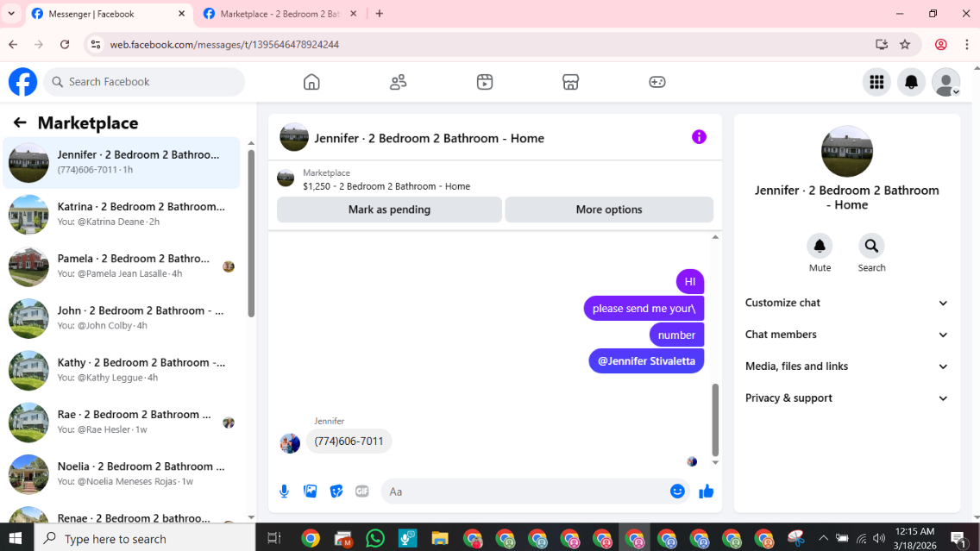Click Windows taskbar search box
This screenshot has width=980, height=551.
click(x=145, y=538)
